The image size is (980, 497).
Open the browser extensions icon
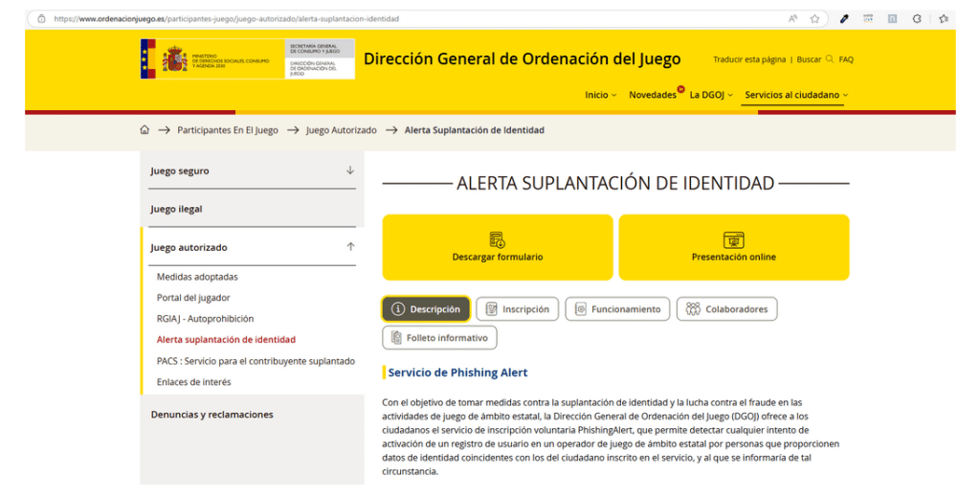(x=917, y=18)
